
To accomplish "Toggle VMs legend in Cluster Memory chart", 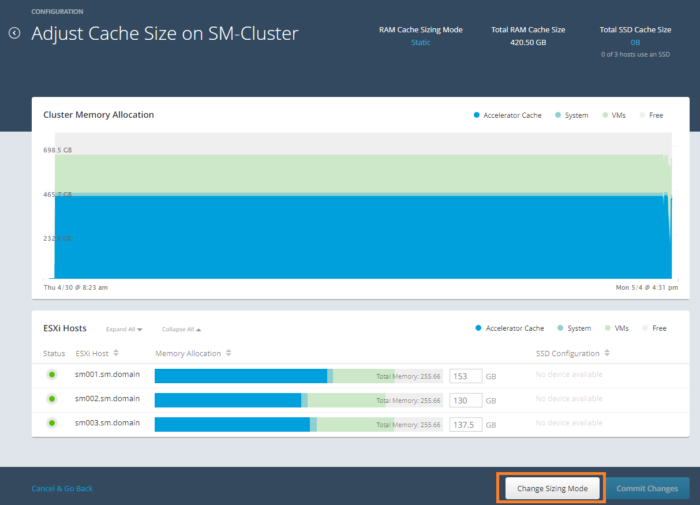I will 614,115.
